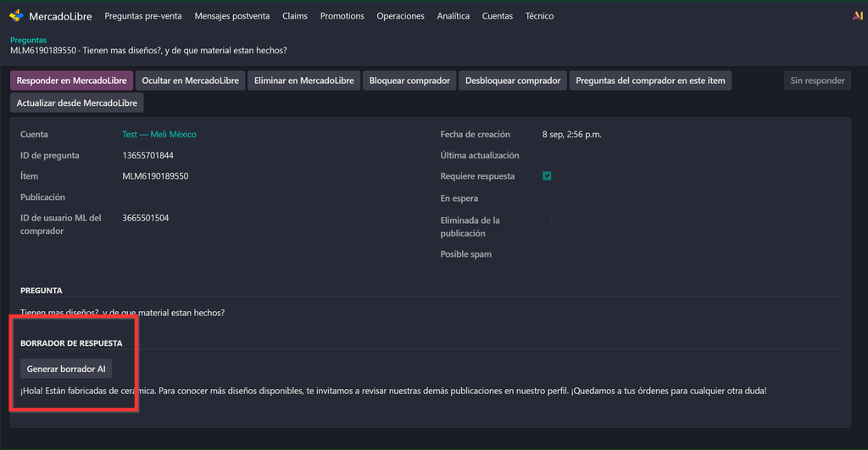Open the Preguntas pre-venta menu
Image resolution: width=868 pixels, height=450 pixels.
(x=142, y=16)
